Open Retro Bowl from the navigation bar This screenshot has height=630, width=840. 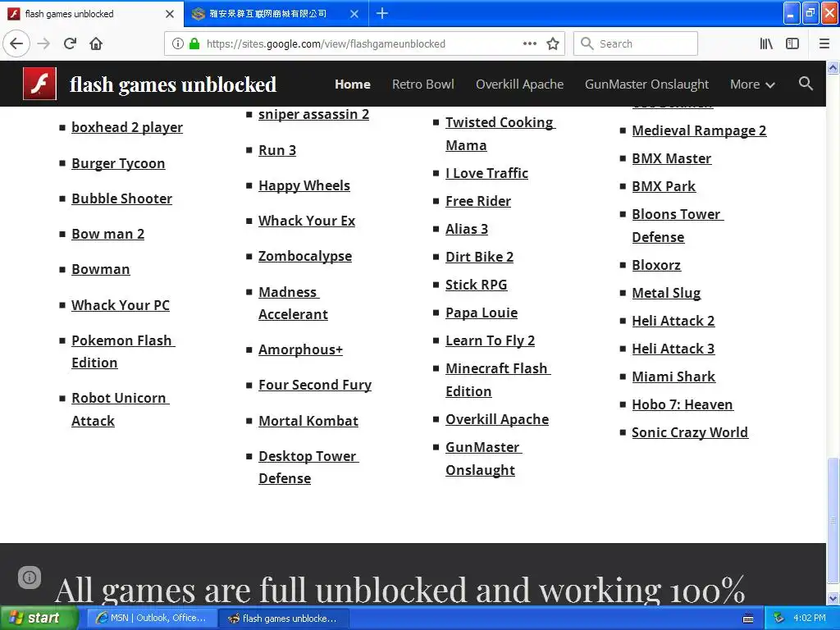[x=422, y=84]
